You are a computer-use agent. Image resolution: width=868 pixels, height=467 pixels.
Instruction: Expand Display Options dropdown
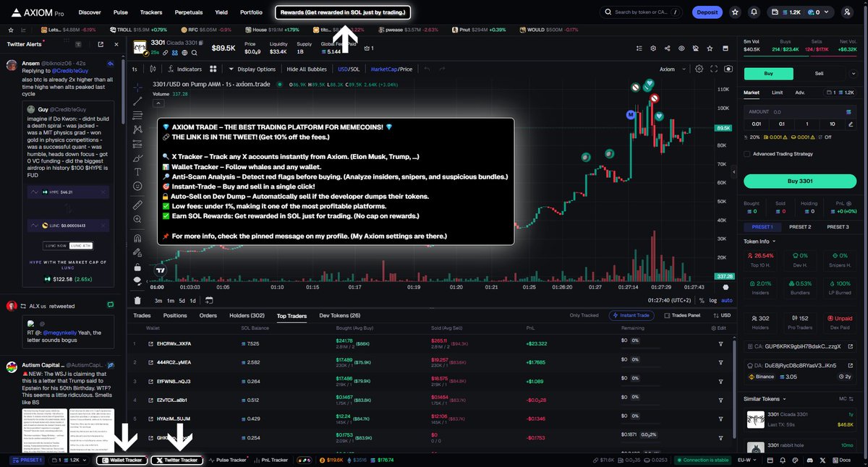252,69
